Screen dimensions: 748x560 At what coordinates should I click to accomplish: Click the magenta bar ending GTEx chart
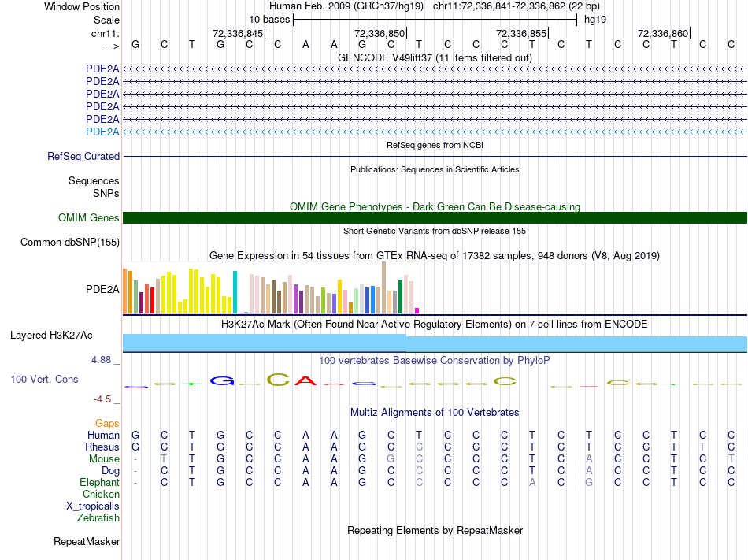coord(417,310)
